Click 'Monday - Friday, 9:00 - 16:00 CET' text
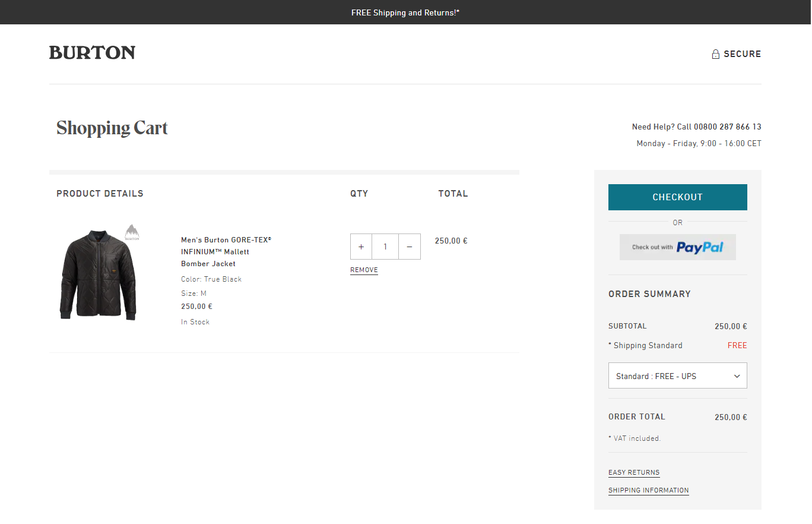The width and height of the screenshot is (812, 524). (x=699, y=143)
